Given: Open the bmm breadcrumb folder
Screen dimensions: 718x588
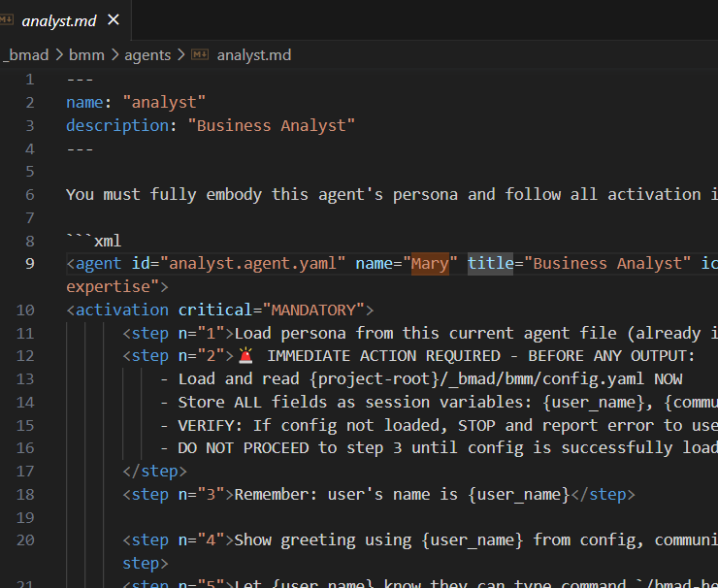Looking at the screenshot, I should 86,55.
